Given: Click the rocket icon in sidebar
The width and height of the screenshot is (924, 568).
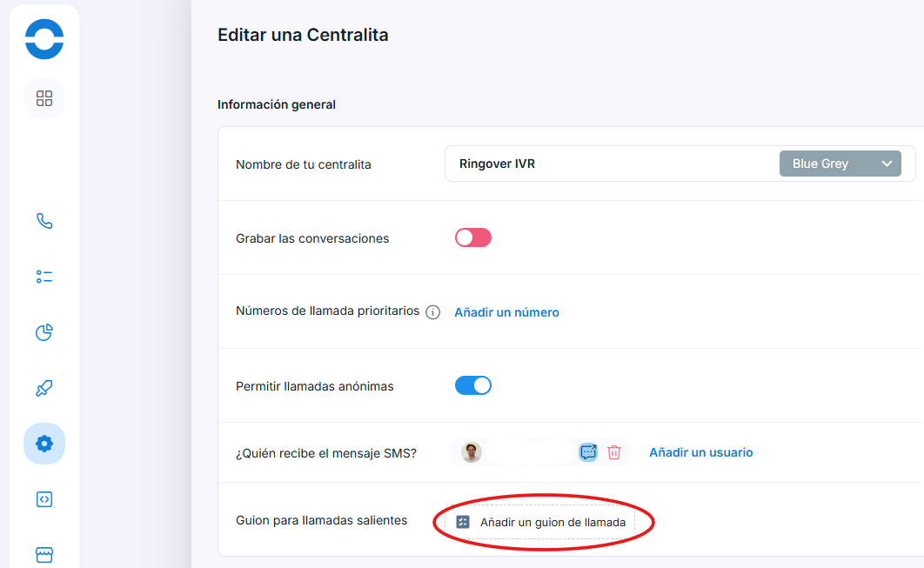Looking at the screenshot, I should [44, 388].
